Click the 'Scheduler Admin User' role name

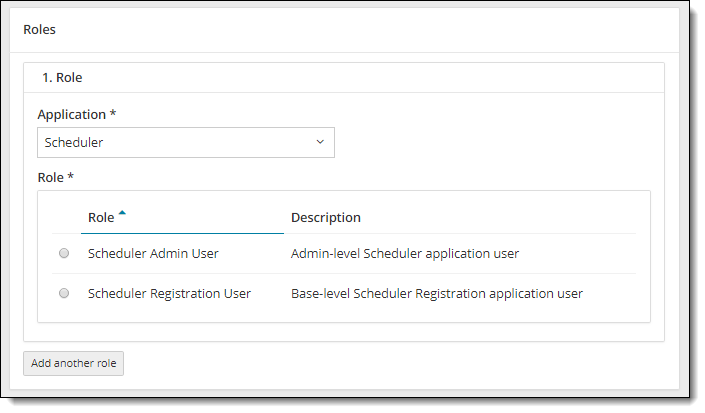click(x=153, y=254)
